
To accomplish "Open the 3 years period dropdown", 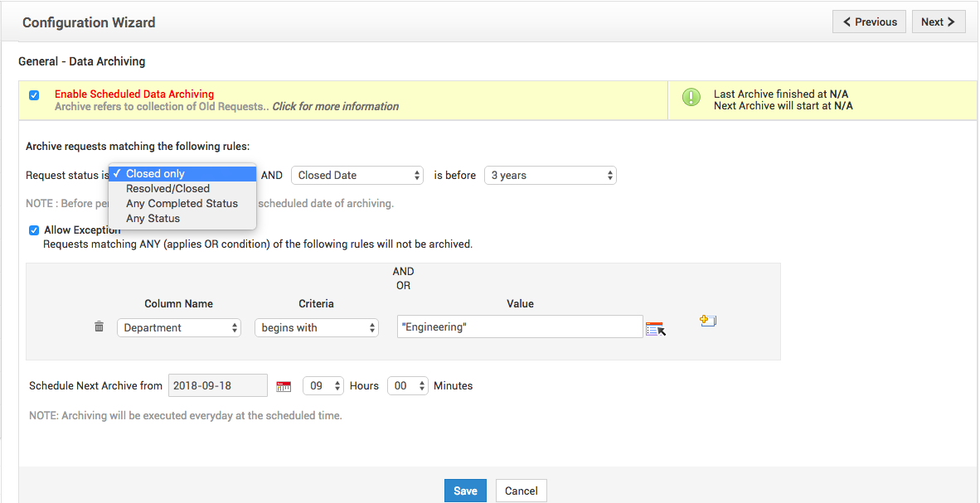I will [550, 176].
